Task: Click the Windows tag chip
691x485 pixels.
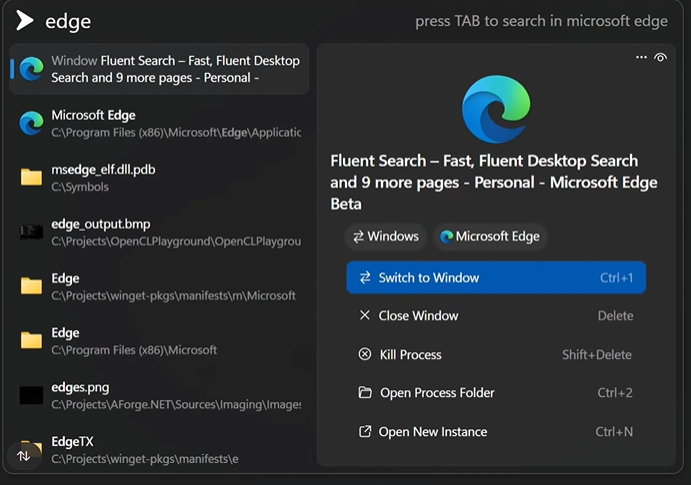Action: 386,237
